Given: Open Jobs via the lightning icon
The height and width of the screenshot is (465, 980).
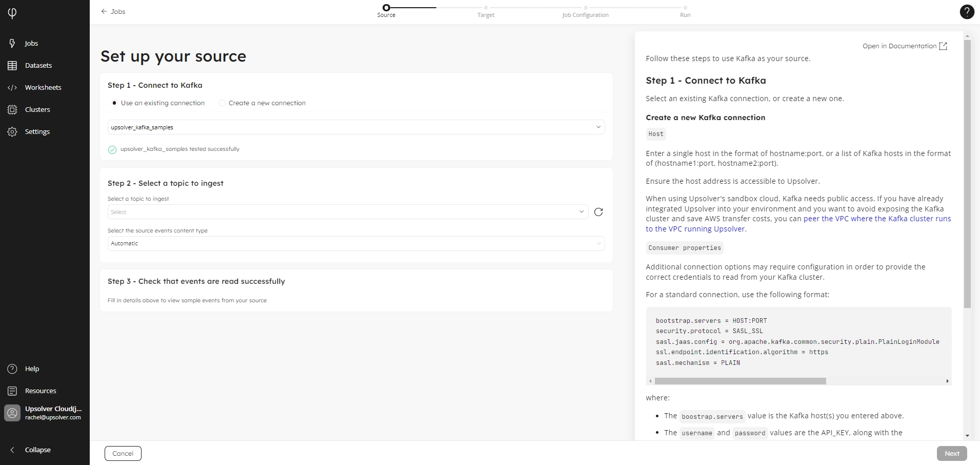Looking at the screenshot, I should [x=12, y=44].
